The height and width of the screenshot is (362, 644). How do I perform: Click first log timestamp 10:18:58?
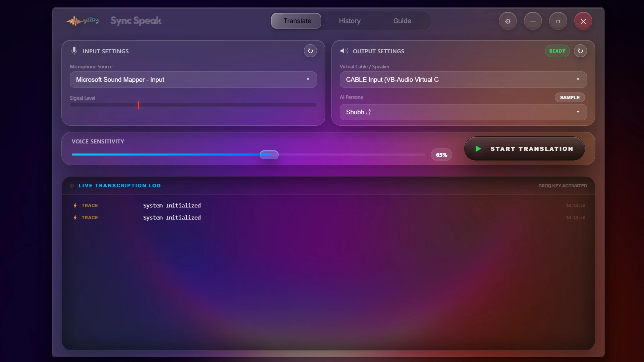[x=575, y=205]
